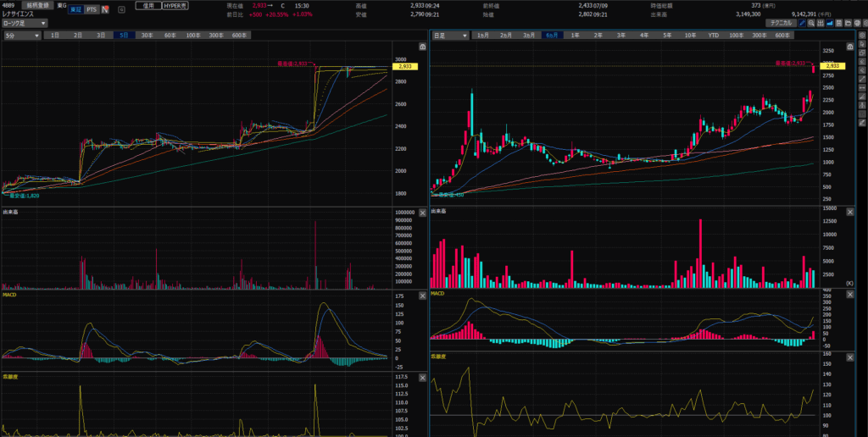Click the red N news icon
Image resolution: width=868 pixels, height=437 pixels.
pos(104,9)
